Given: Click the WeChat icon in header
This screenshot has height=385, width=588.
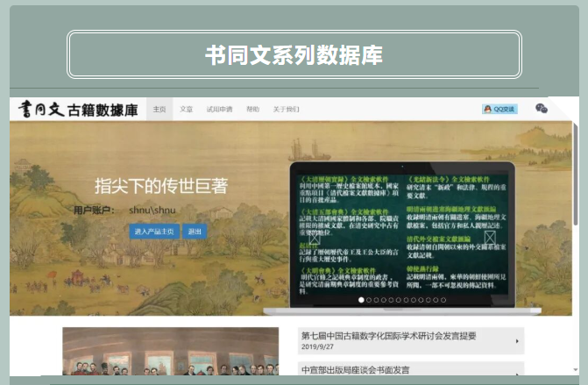Looking at the screenshot, I should point(542,109).
